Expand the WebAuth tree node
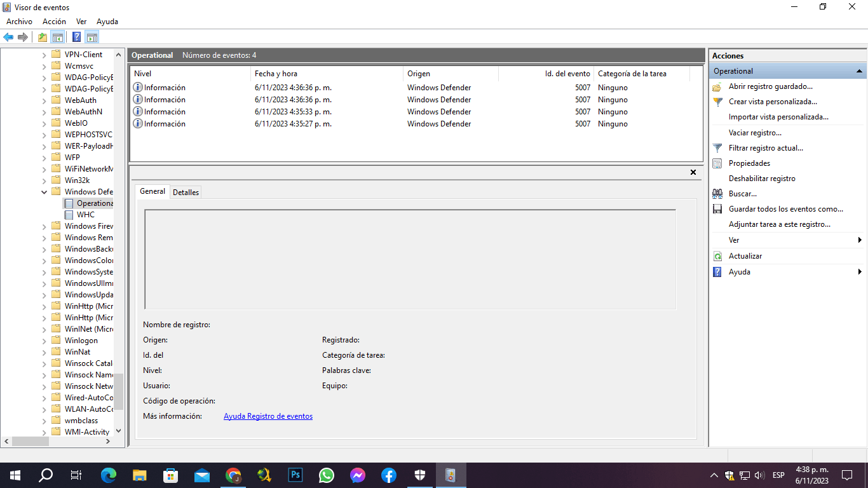This screenshot has height=488, width=868. pos(44,100)
